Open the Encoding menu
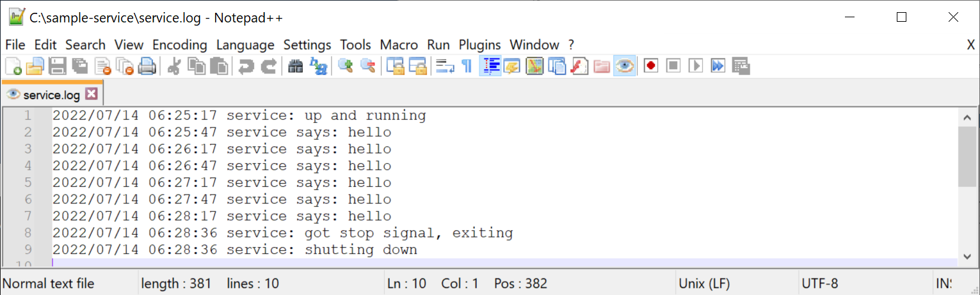980x295 pixels. (179, 45)
